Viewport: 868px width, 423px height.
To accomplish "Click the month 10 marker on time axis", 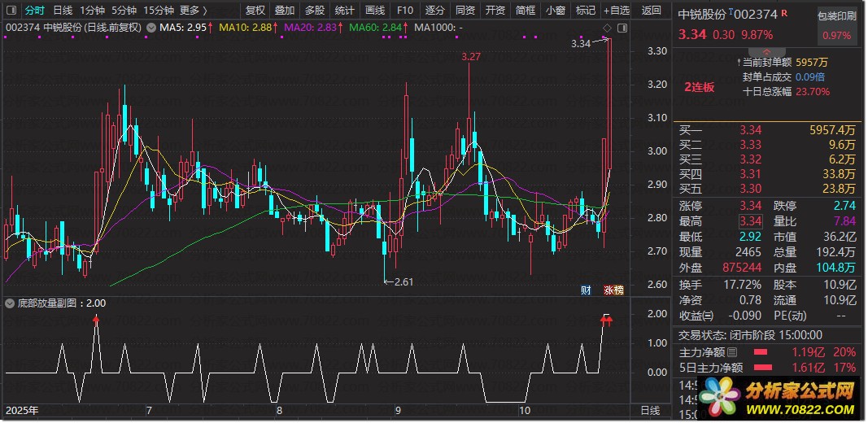I will click(x=526, y=411).
